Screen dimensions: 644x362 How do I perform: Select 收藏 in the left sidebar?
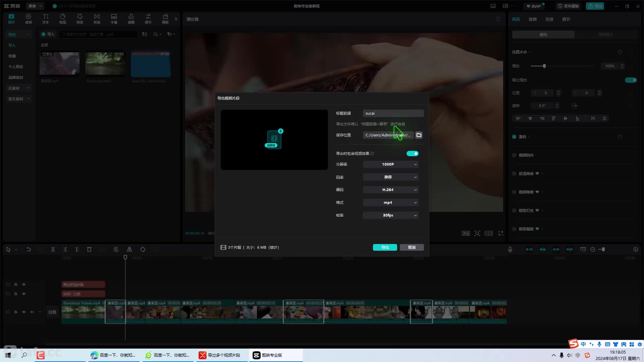point(12,56)
